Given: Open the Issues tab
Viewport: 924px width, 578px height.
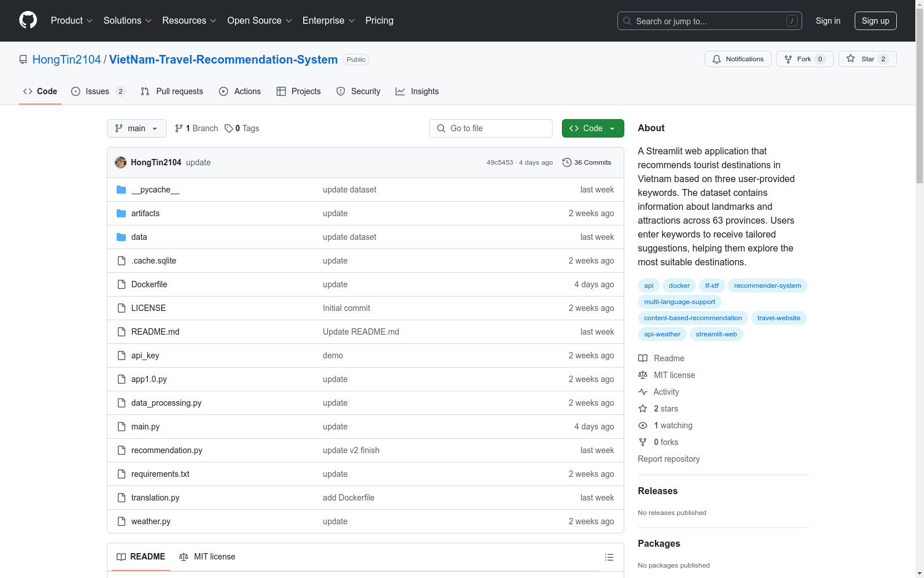Looking at the screenshot, I should pyautogui.click(x=98, y=91).
